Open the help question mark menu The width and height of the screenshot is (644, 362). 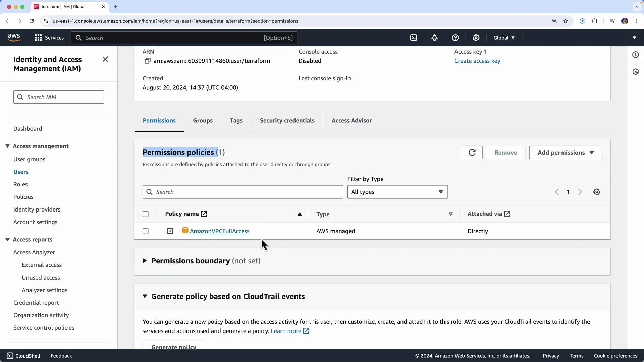[x=455, y=38]
